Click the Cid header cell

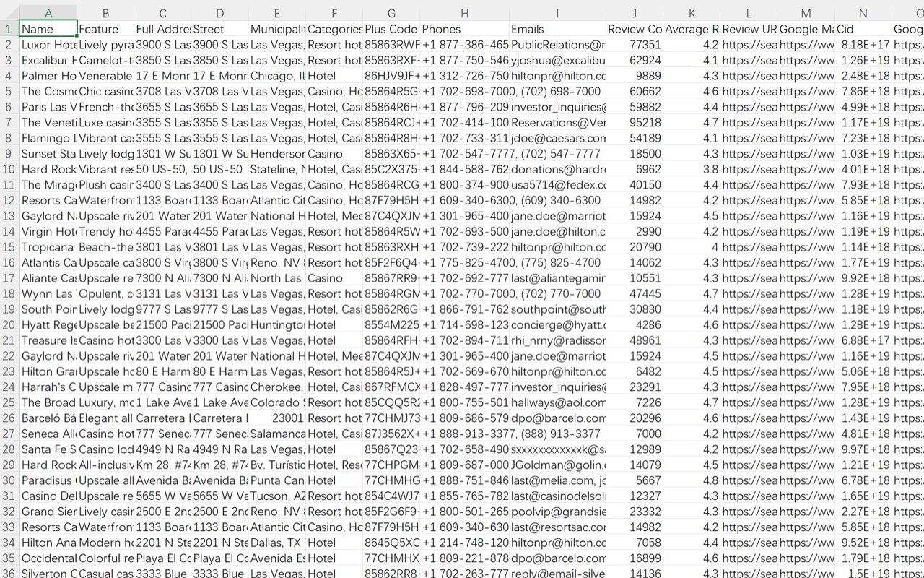(x=863, y=29)
